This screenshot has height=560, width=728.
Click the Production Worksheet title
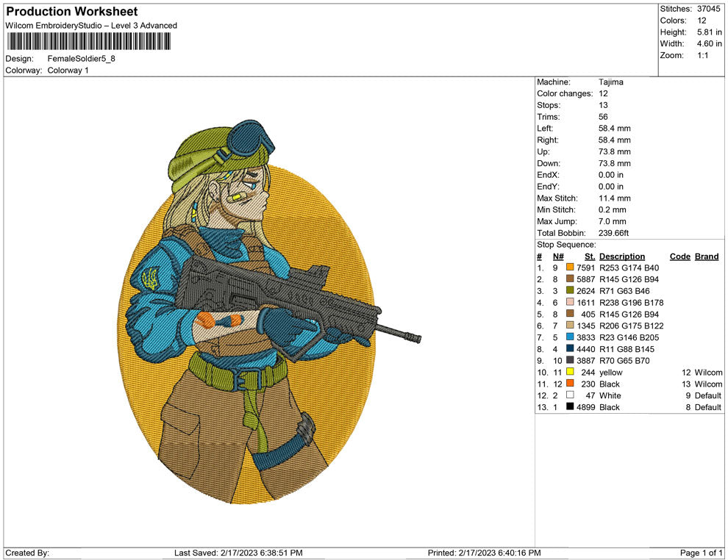tap(72, 12)
